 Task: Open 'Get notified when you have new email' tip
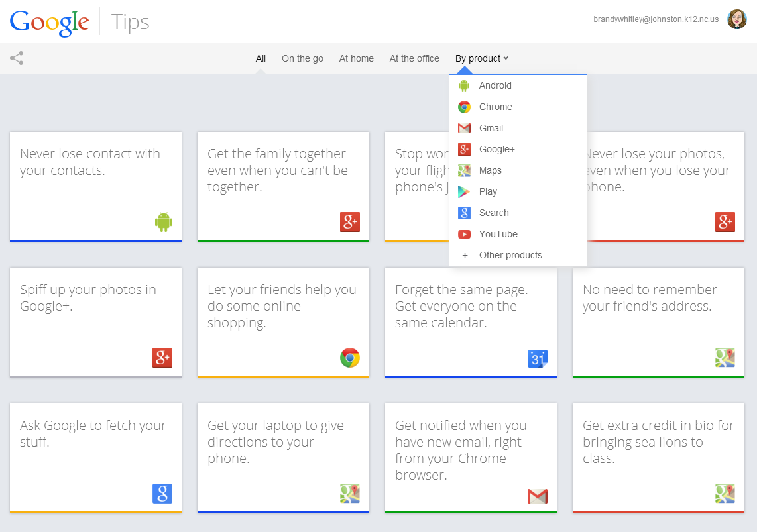point(471,458)
